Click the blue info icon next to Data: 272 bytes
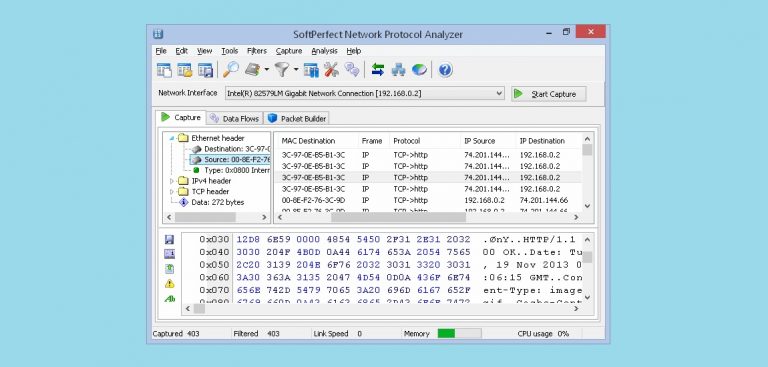The height and width of the screenshot is (367, 768). (184, 202)
